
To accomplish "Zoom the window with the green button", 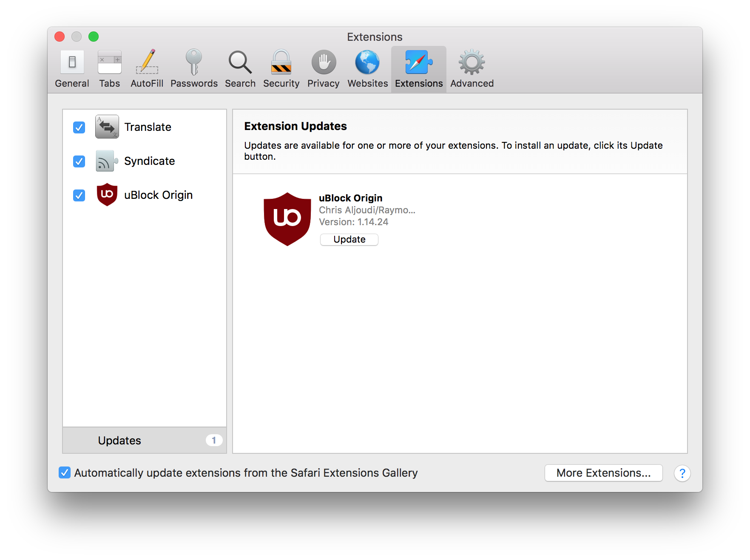I will point(94,37).
